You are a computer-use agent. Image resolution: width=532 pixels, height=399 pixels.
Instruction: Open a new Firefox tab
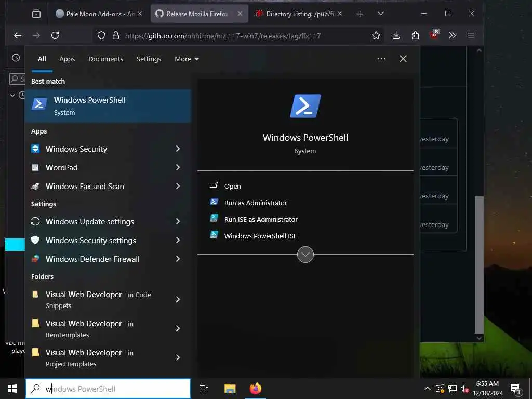[x=360, y=14]
